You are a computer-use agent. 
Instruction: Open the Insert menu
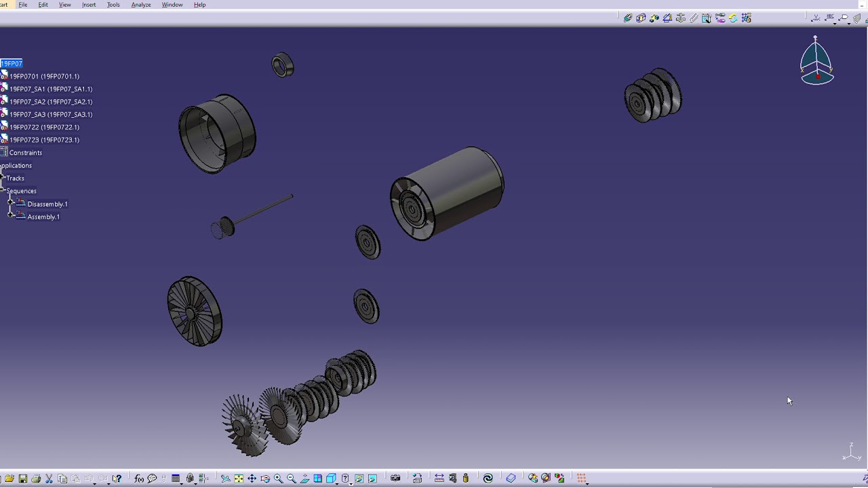pos(89,5)
